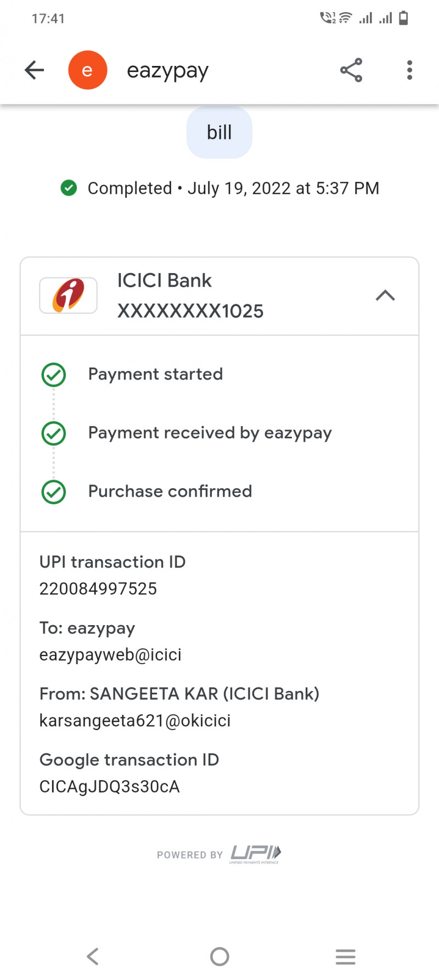Image resolution: width=439 pixels, height=980 pixels.
Task: Tap the eazypay title in header
Action: point(168,71)
